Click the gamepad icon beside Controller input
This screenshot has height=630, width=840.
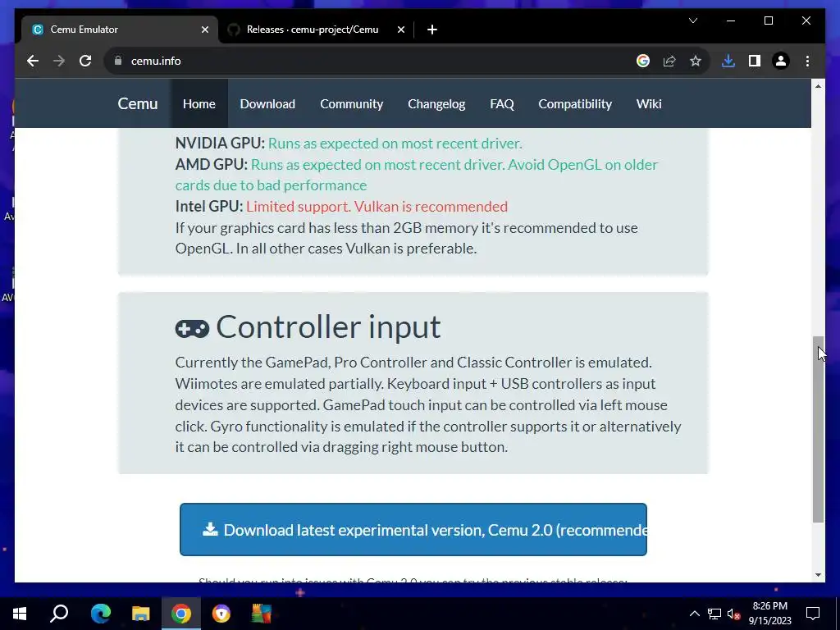192,328
